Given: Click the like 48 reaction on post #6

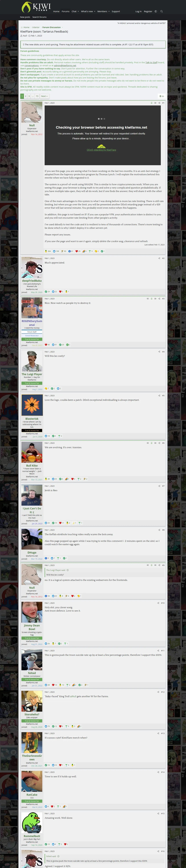Looking at the screenshot, I should point(47,479).
